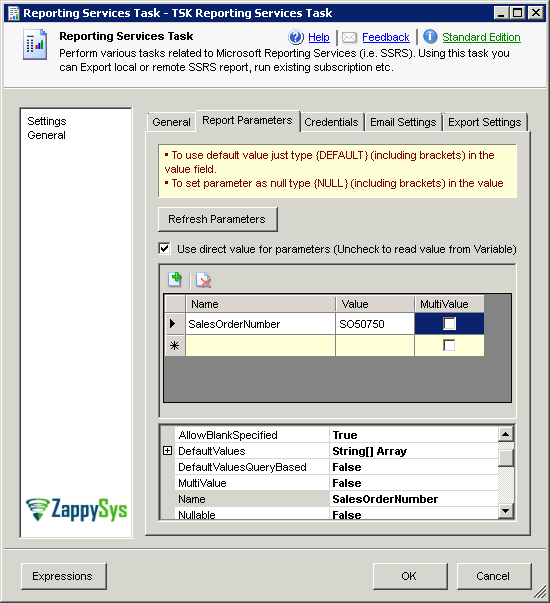Open the Help link
Screen dimensions: 550x603
click(x=319, y=37)
